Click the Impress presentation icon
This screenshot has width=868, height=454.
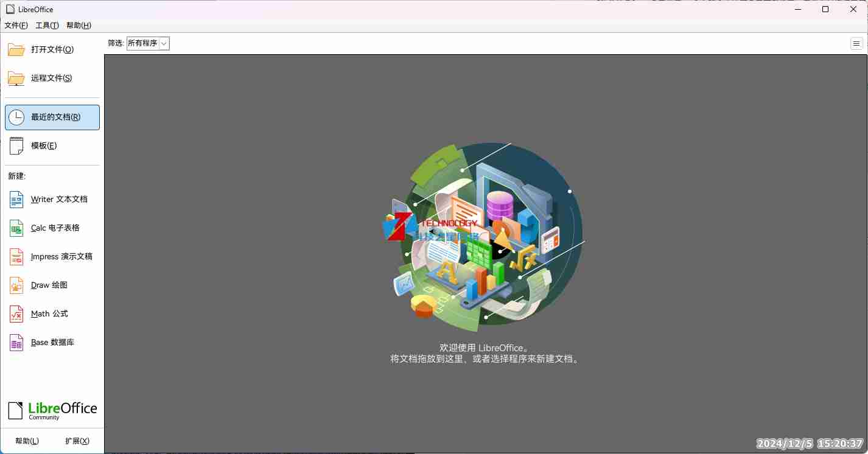pyautogui.click(x=16, y=257)
